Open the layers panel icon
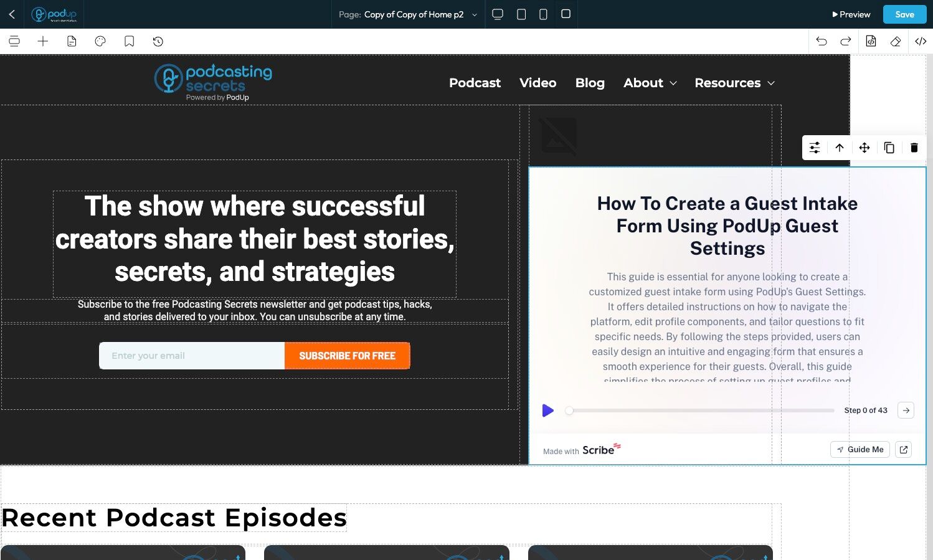This screenshot has width=933, height=560. pyautogui.click(x=14, y=41)
